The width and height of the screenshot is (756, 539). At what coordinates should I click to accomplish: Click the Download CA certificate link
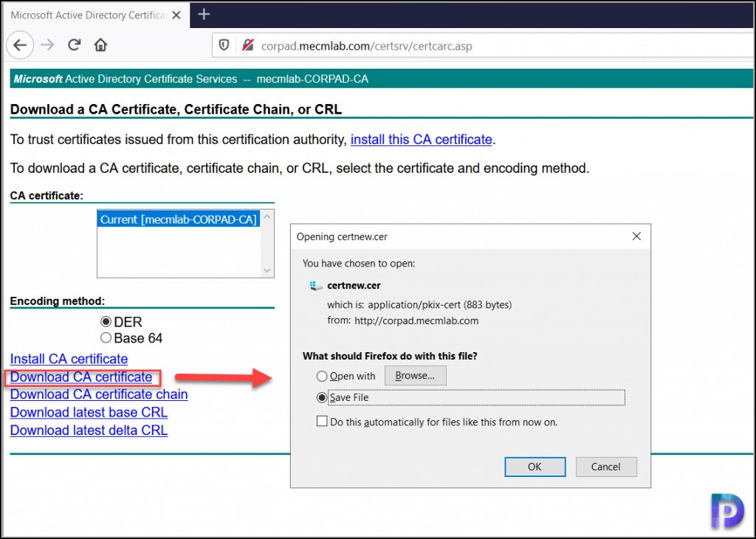pyautogui.click(x=81, y=377)
